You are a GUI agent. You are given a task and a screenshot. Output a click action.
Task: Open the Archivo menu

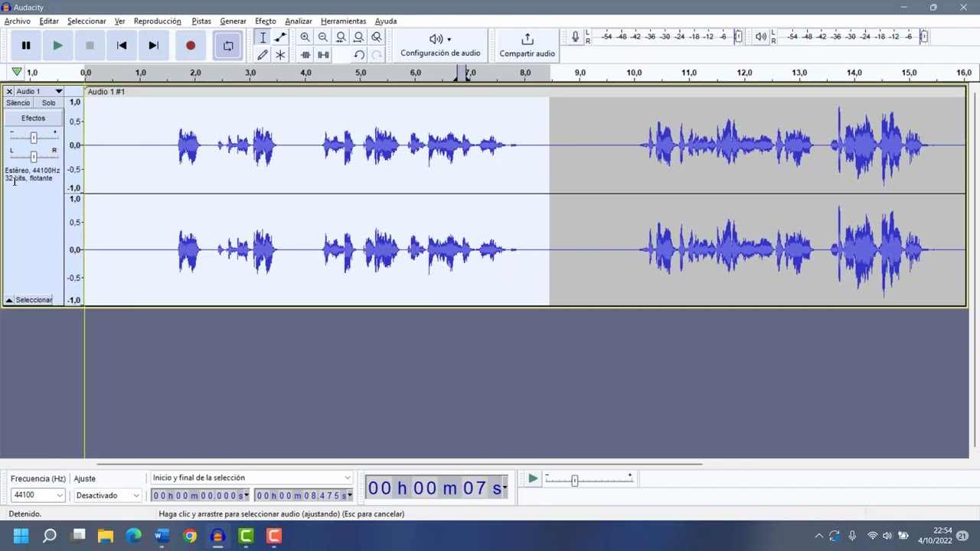pos(18,21)
